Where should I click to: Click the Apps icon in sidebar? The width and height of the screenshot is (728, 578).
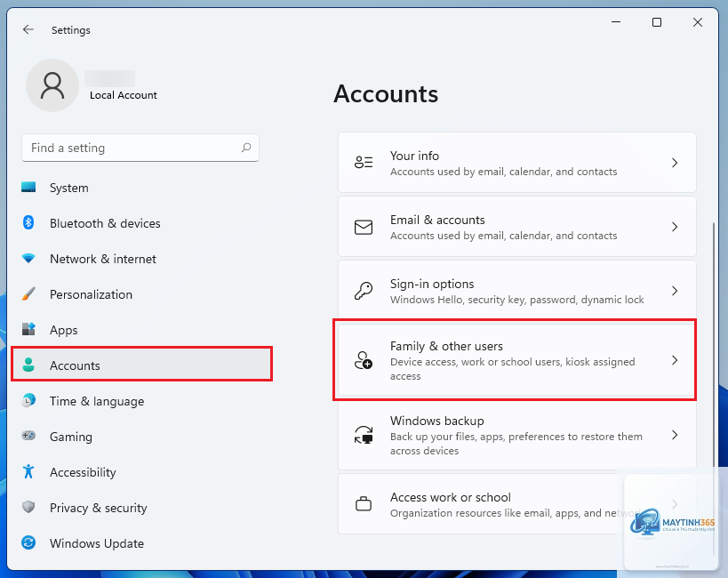coord(28,329)
